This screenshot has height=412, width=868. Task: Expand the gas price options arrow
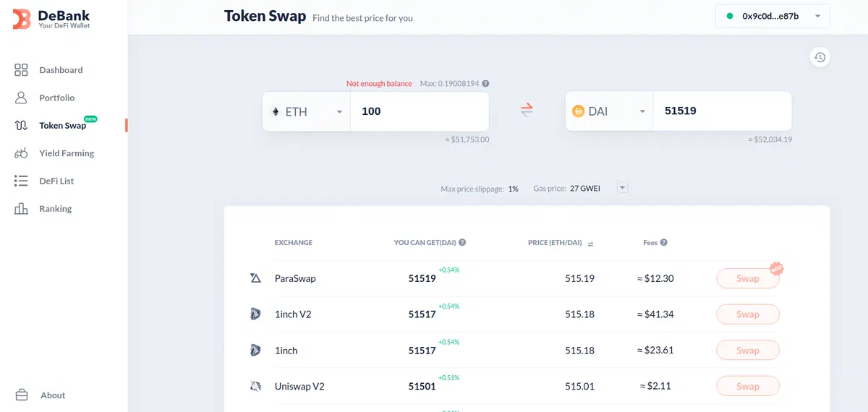[622, 188]
